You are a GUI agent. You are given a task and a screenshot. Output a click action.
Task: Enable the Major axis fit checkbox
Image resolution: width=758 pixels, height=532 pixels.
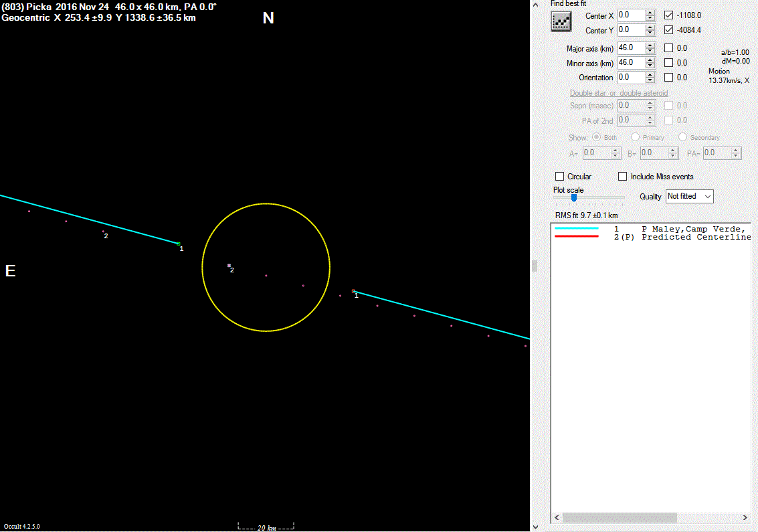[x=668, y=48]
